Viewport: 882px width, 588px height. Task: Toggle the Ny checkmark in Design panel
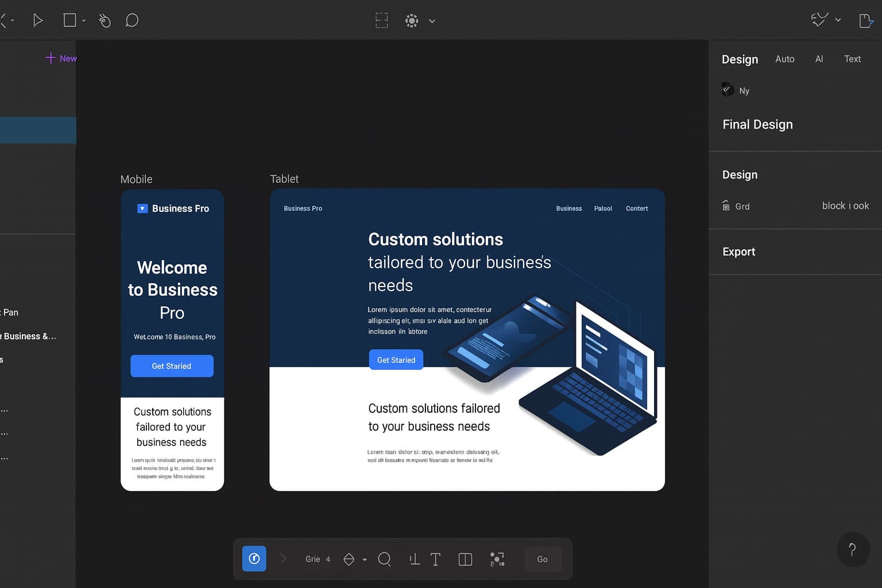point(727,90)
